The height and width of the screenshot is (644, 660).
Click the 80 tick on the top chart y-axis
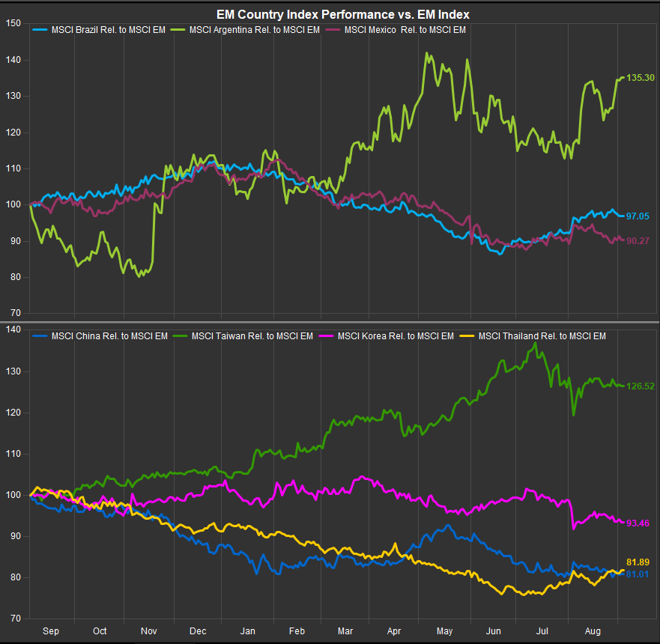coord(16,277)
